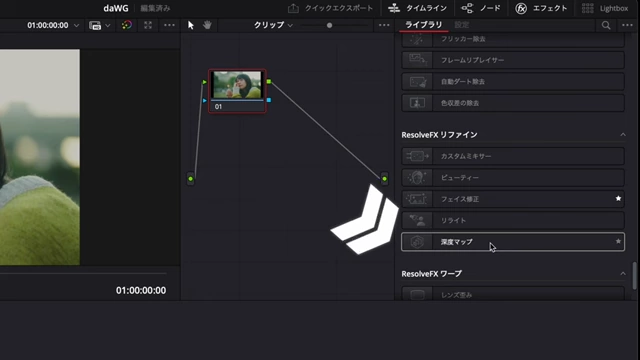Click the 深度マップ effect label

tap(456, 242)
